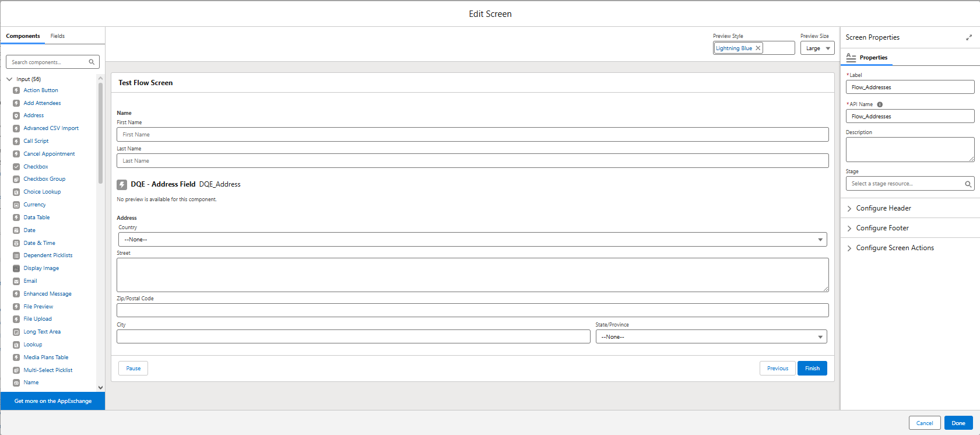Click the File Upload component icon

point(16,319)
